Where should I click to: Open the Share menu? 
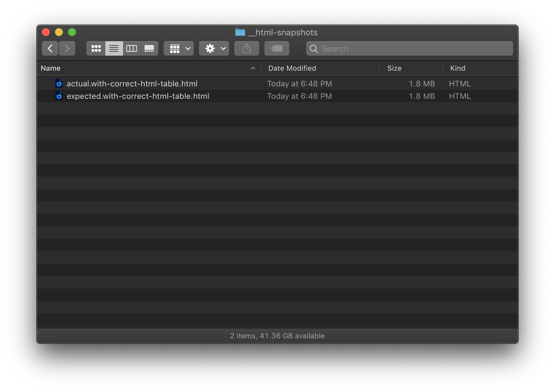pos(246,48)
